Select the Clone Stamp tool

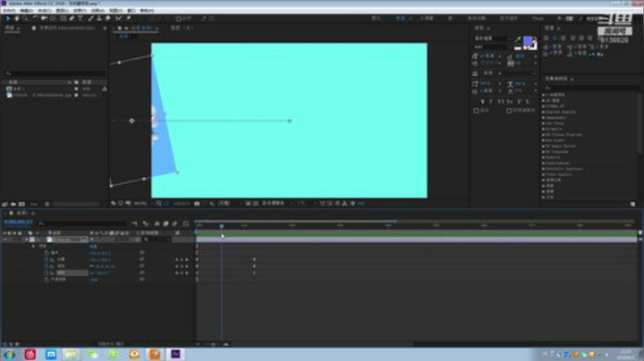coord(99,19)
